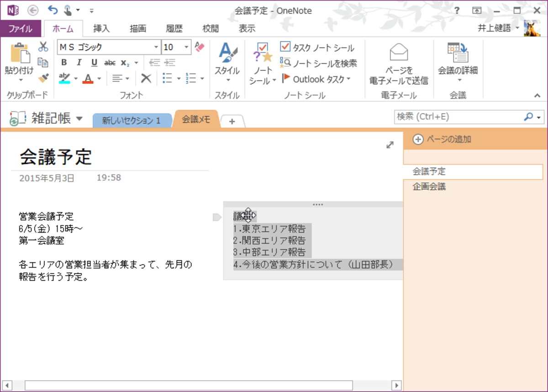Click the Undo arrow in title bar
The image size is (548, 392).
53,10
